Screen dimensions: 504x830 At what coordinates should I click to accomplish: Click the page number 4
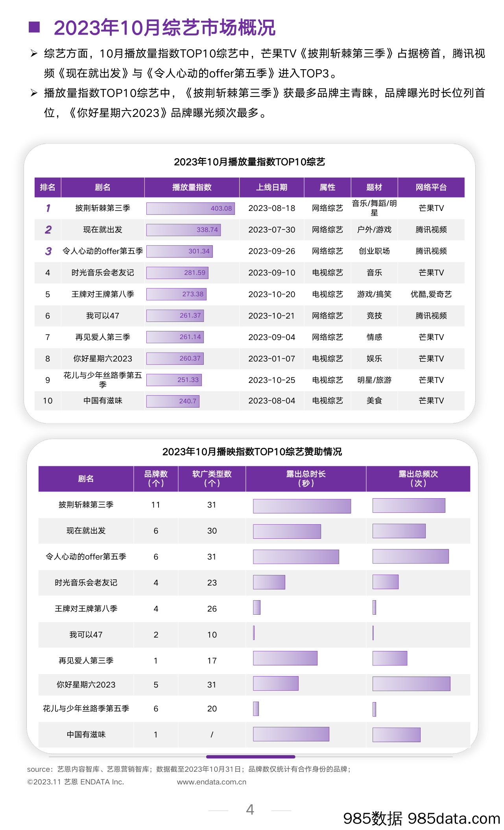(x=250, y=810)
